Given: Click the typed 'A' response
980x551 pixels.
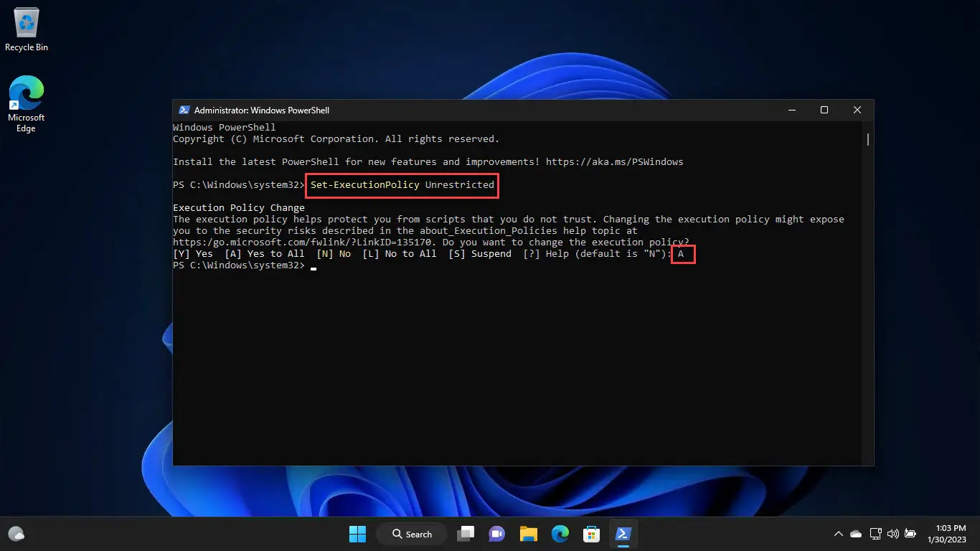Looking at the screenshot, I should pyautogui.click(x=681, y=254).
